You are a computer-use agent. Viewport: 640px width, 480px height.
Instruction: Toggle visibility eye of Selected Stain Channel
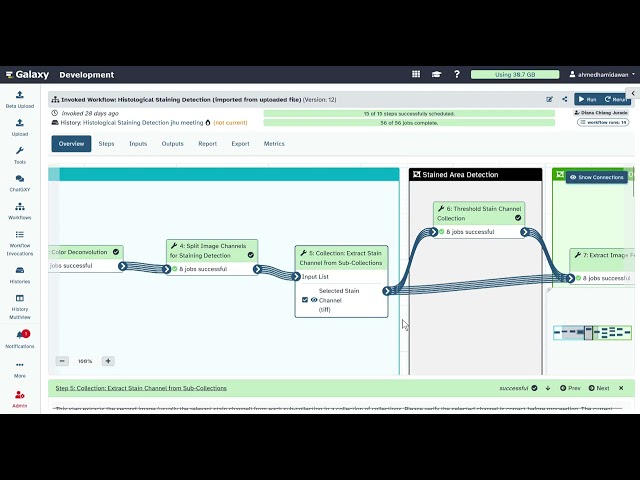click(314, 300)
